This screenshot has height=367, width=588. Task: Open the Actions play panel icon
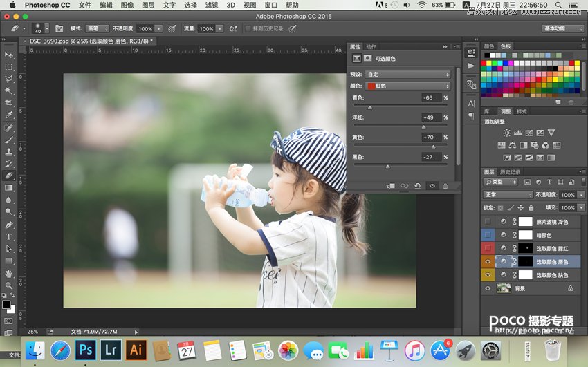471,66
